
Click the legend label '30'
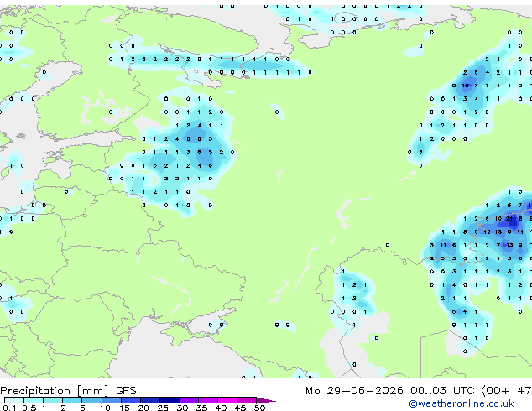182,408
